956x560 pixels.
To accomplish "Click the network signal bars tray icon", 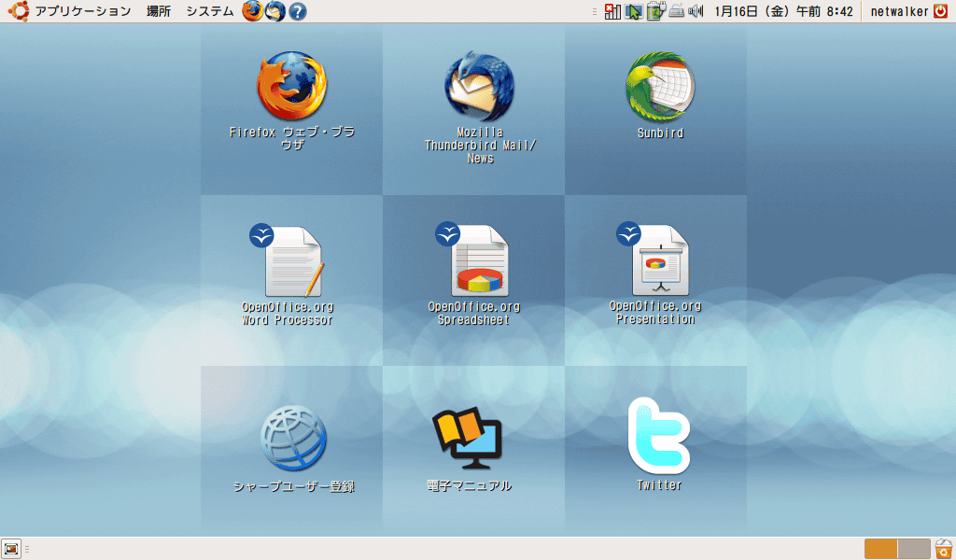I will (x=612, y=11).
